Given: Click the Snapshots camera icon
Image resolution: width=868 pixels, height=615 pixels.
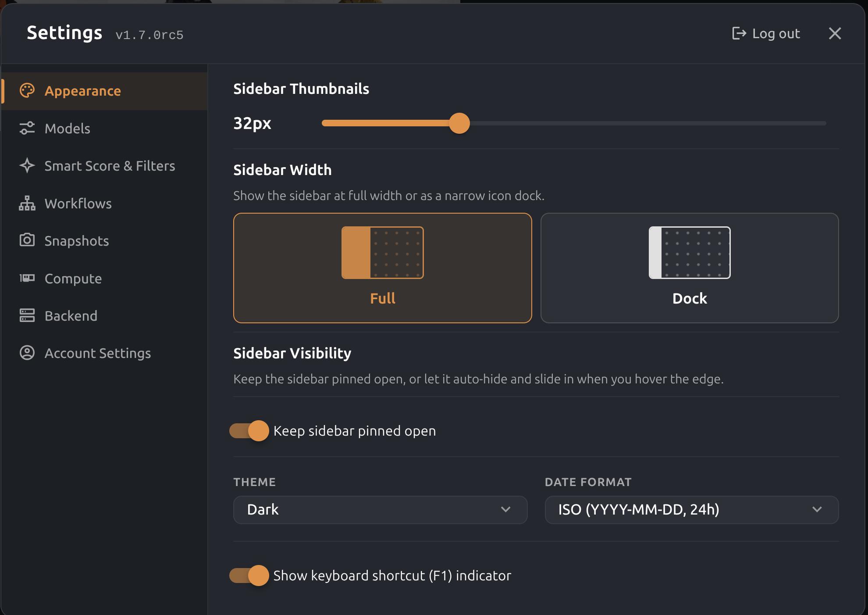Looking at the screenshot, I should pyautogui.click(x=27, y=240).
